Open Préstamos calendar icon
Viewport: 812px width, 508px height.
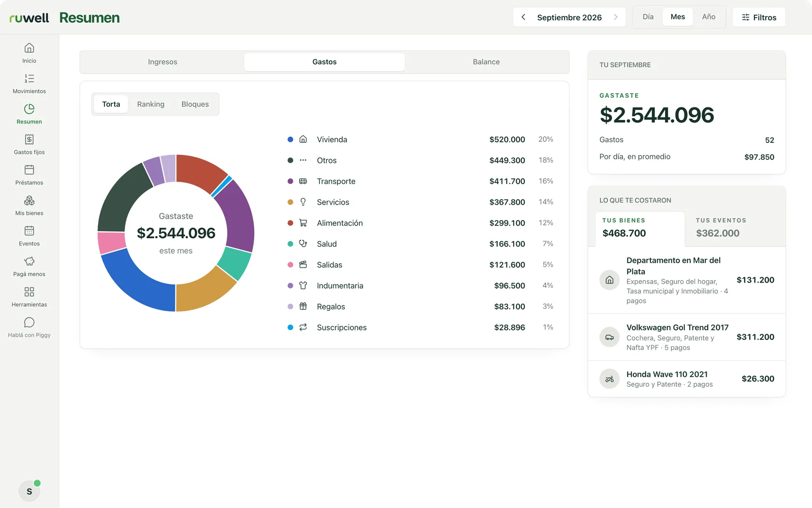[29, 170]
